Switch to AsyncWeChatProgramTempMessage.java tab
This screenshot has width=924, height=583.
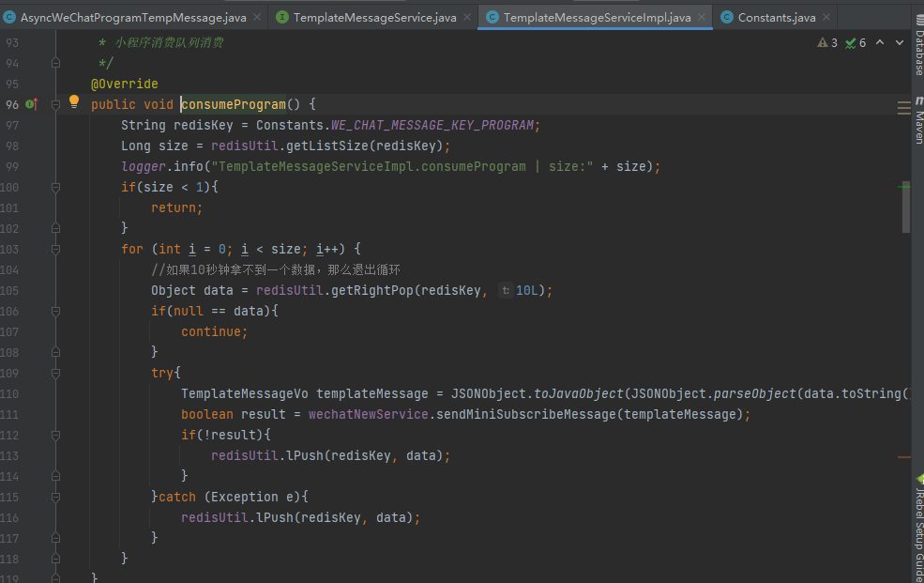click(x=132, y=18)
